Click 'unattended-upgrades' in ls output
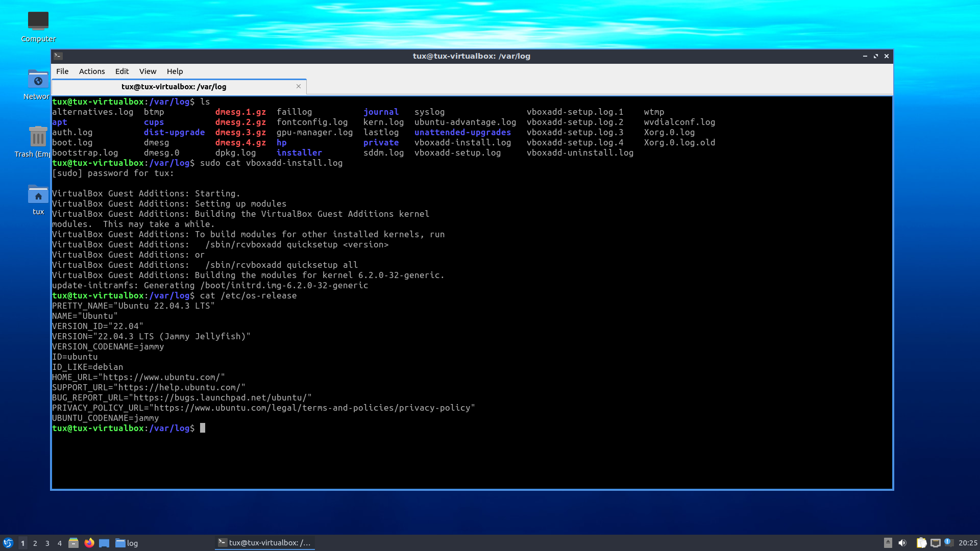 (x=462, y=132)
